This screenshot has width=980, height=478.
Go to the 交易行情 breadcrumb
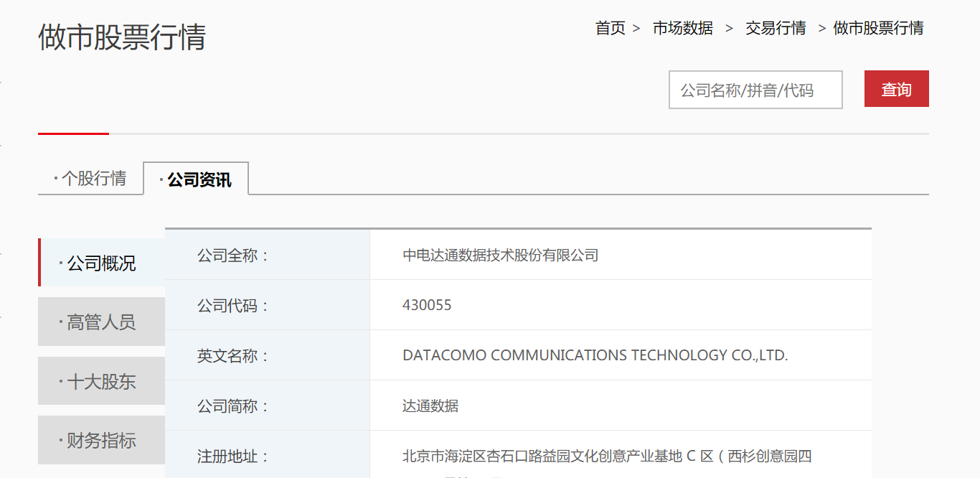pos(776,28)
